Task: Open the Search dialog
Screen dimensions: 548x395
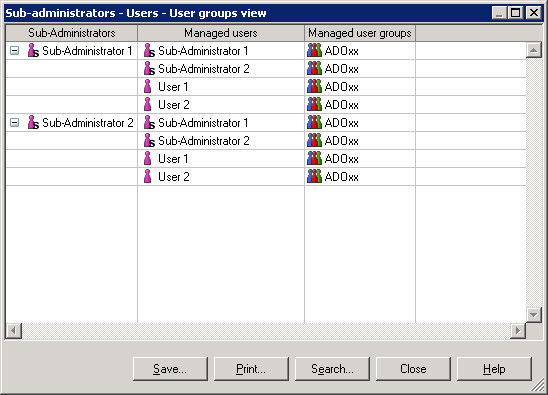Action: [x=332, y=369]
